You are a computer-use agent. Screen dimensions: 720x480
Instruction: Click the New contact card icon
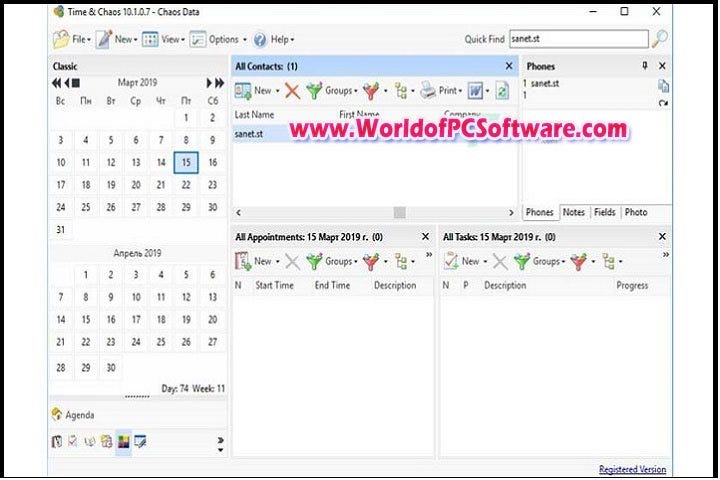click(x=243, y=91)
